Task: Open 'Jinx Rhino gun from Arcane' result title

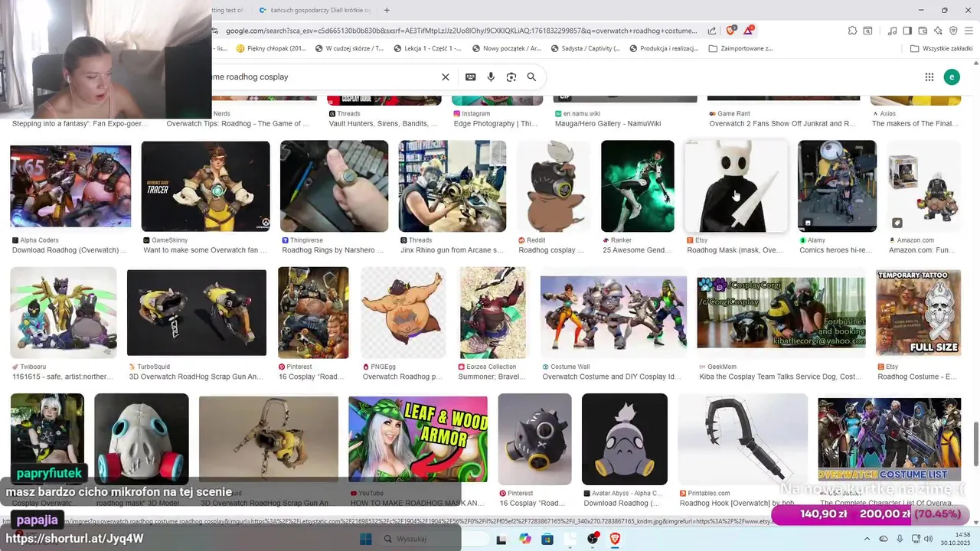Action: [452, 250]
